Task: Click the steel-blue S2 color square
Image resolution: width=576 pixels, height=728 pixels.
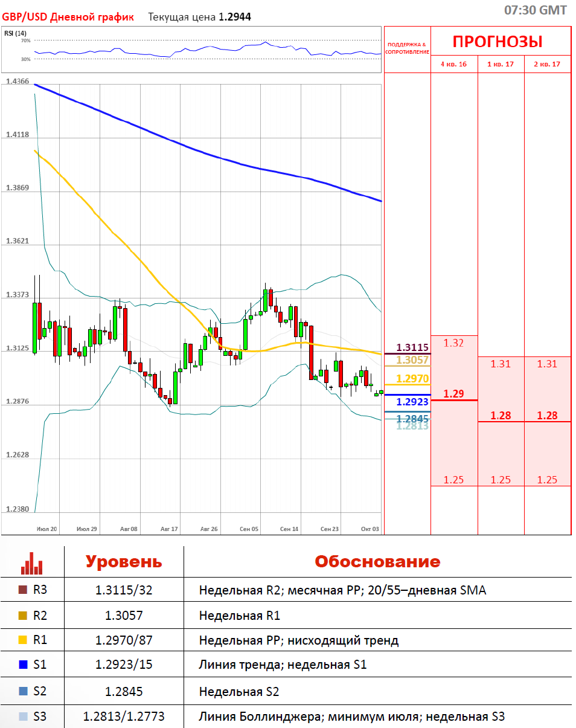Action: click(x=24, y=691)
